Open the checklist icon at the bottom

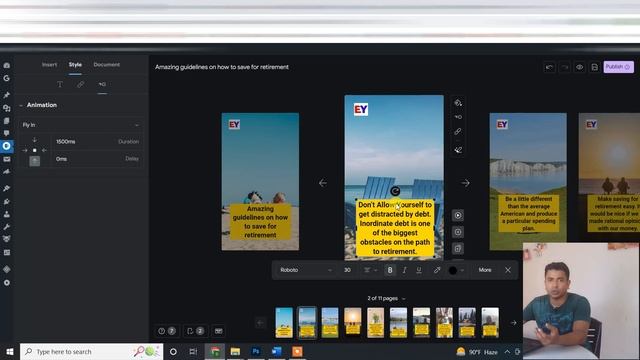tap(195, 331)
